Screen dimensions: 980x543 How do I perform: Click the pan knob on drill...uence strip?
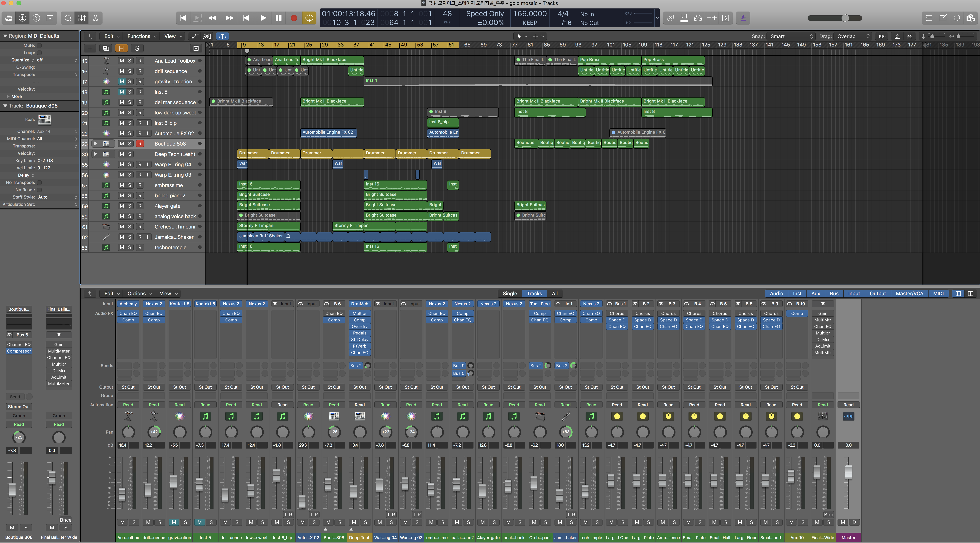(154, 432)
